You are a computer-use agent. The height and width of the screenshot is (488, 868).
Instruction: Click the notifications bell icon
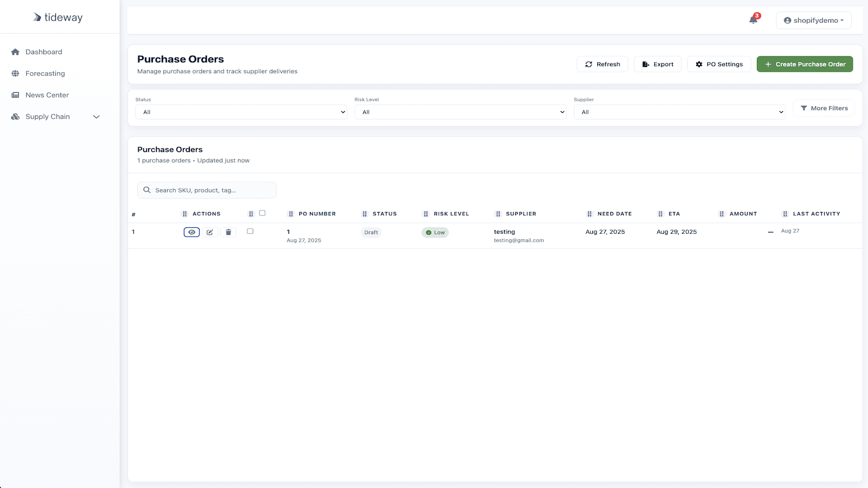tap(753, 19)
